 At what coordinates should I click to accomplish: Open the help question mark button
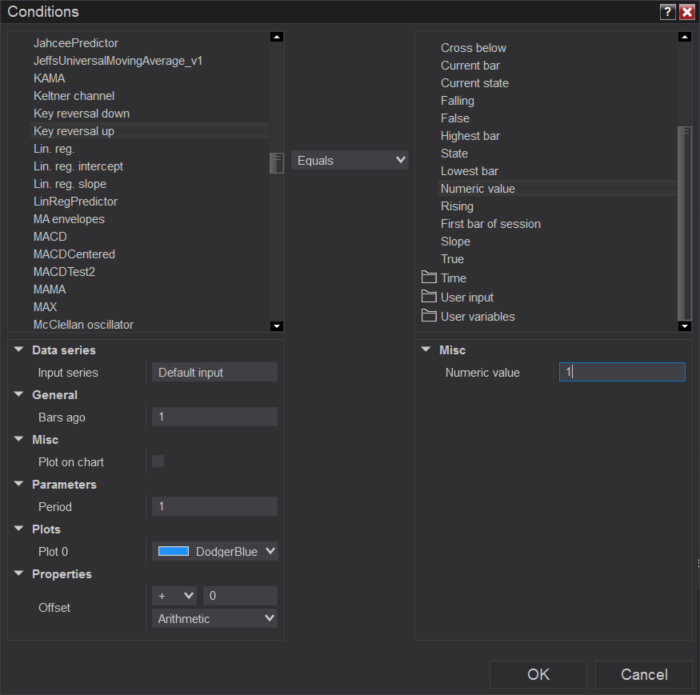[667, 12]
